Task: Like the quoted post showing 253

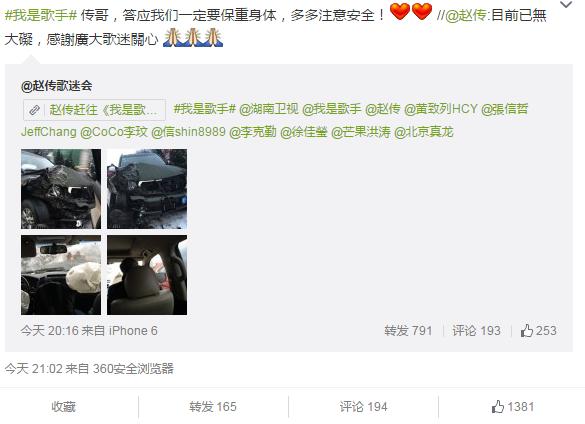Action: [538, 330]
